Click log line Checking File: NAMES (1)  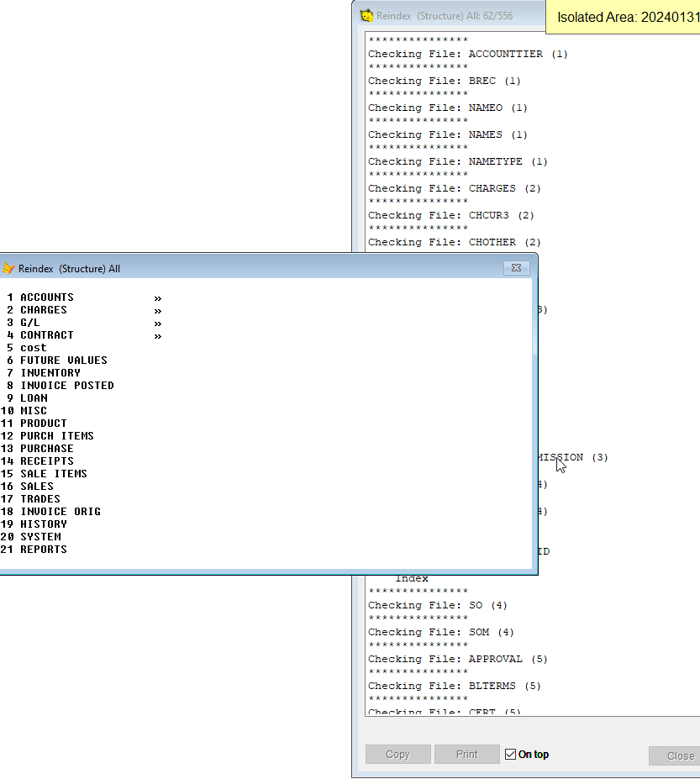point(448,134)
